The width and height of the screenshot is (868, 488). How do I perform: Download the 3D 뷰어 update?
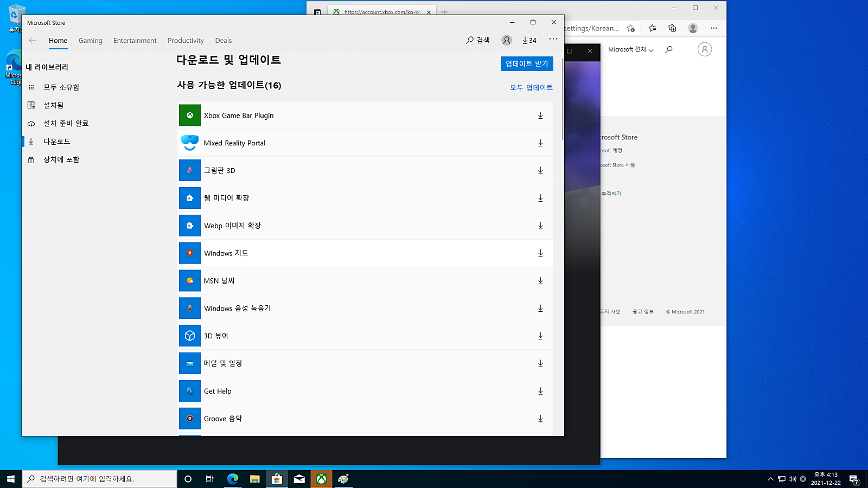coord(540,336)
